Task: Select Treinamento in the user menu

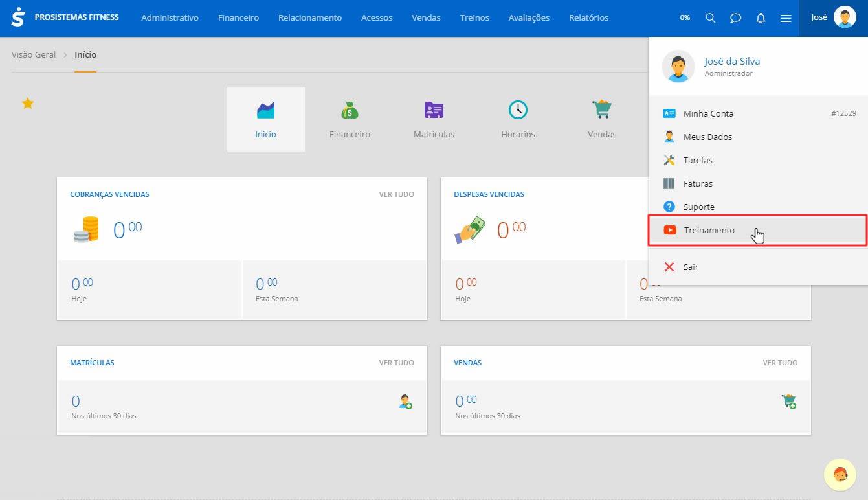Action: [709, 231]
